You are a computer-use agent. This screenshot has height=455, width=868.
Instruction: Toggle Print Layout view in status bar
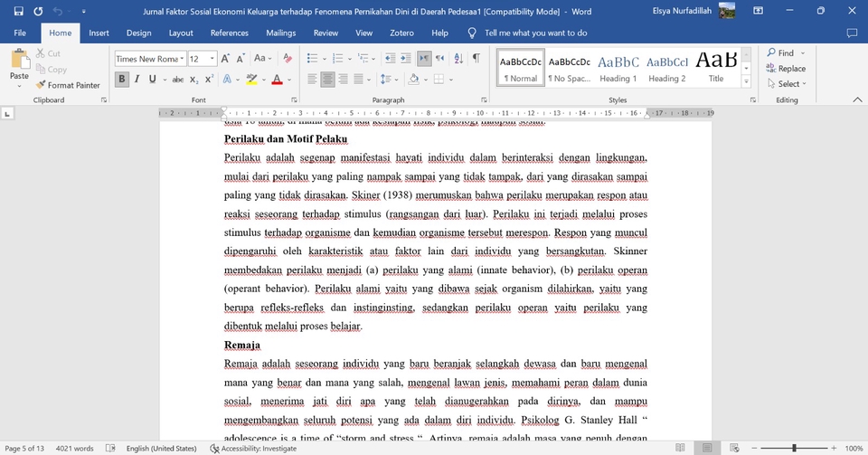coord(707,448)
